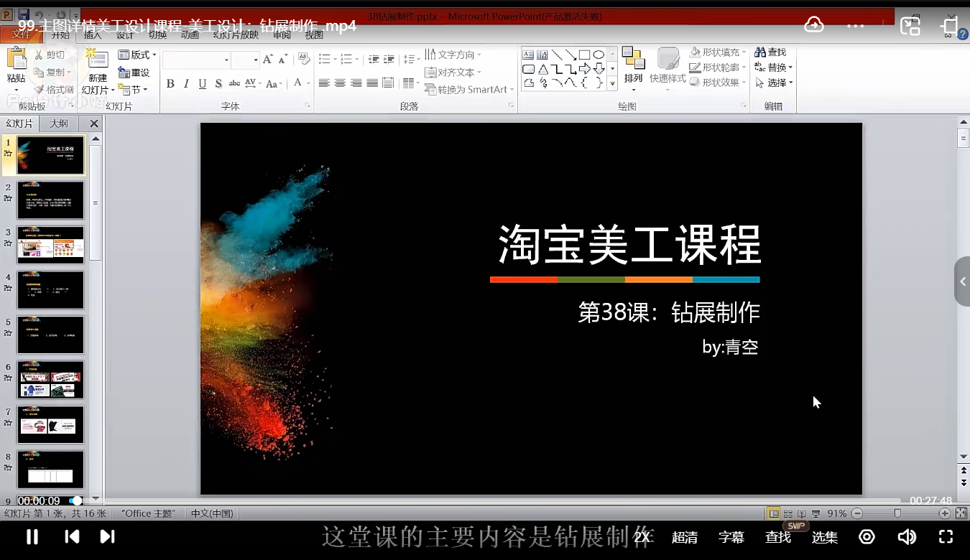The width and height of the screenshot is (970, 560).
Task: Enter fullscreen mode in video player
Action: point(946,536)
